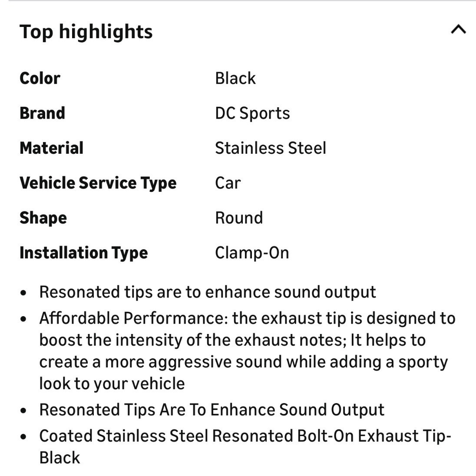Collapse the Top highlights section chevron
Image resolution: width=476 pixels, height=476 pixels.
point(458,30)
